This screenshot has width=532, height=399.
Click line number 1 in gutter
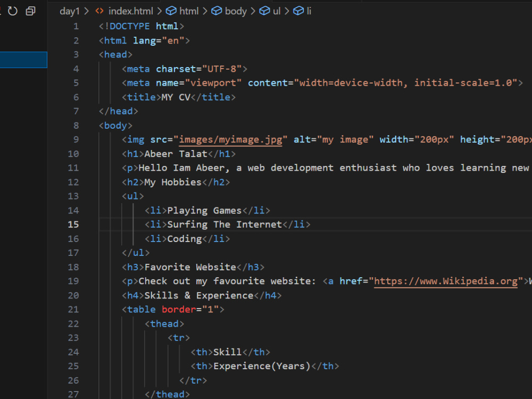76,26
